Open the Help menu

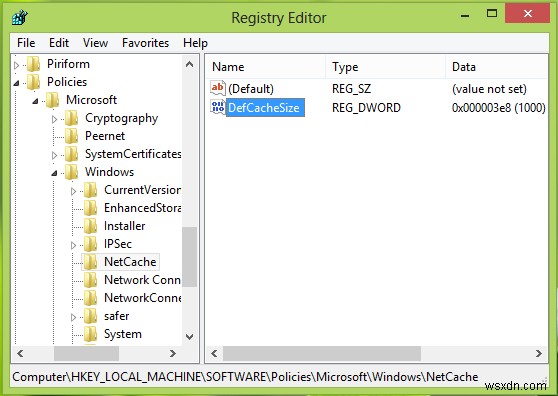click(195, 43)
